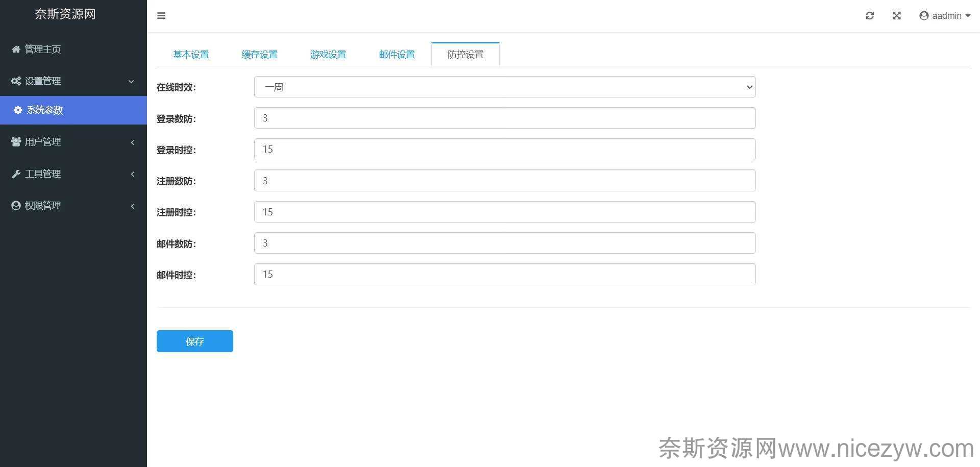Focus the 邮件时控 input field

pyautogui.click(x=504, y=275)
